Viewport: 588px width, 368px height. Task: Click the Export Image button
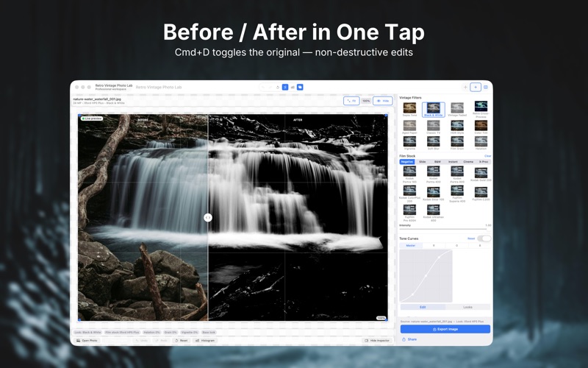(445, 329)
